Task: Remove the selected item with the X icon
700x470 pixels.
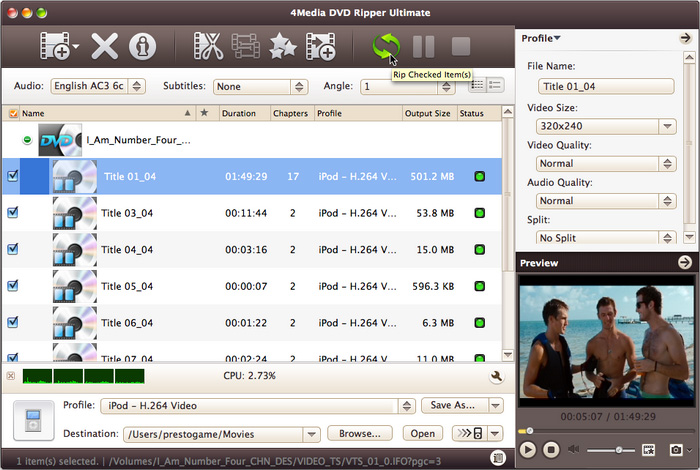Action: [105, 46]
